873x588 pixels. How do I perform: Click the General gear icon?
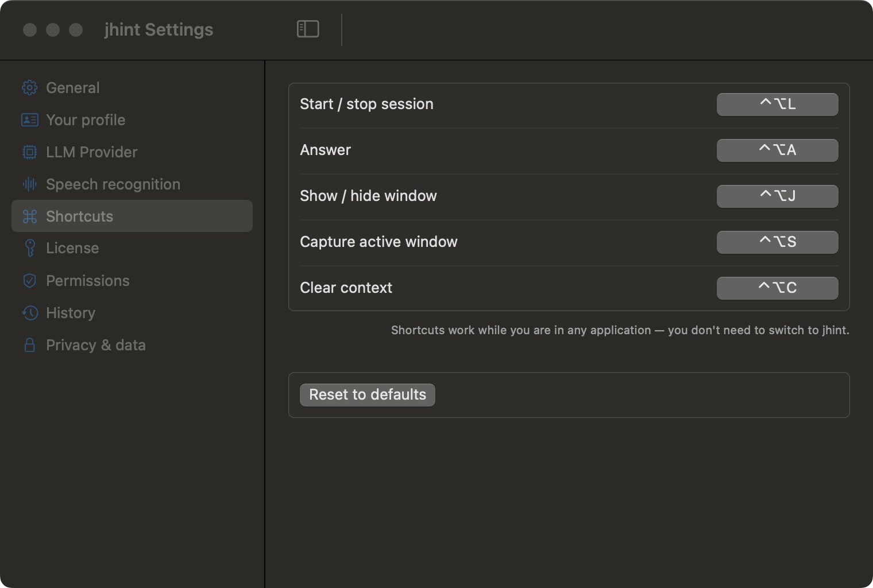[29, 88]
